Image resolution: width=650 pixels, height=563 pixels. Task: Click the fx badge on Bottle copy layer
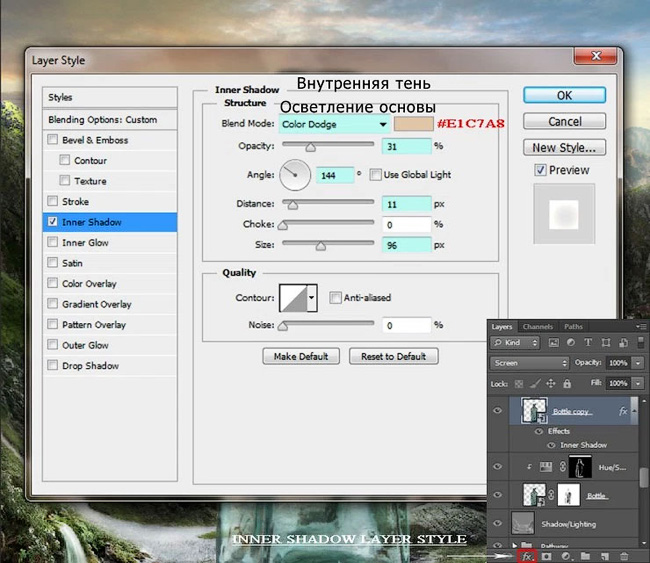pos(623,411)
